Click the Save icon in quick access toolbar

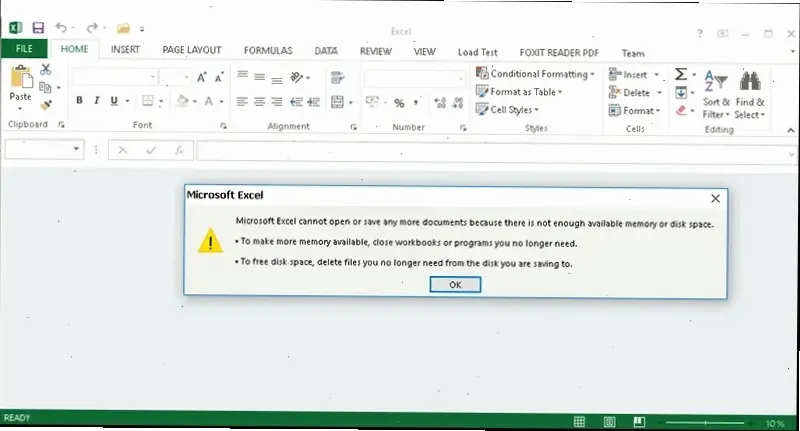point(38,28)
